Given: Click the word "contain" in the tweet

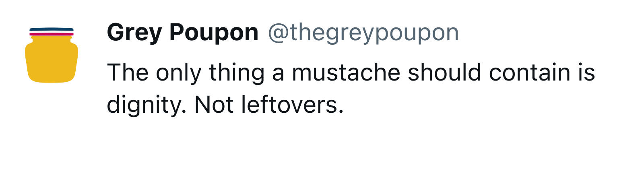Looking at the screenshot, I should pyautogui.click(x=530, y=72).
